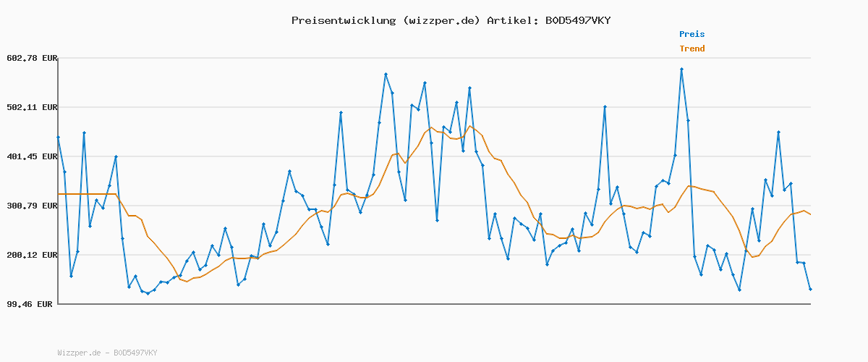
Task: Click the right end of the orange Trend line
Action: point(810,214)
